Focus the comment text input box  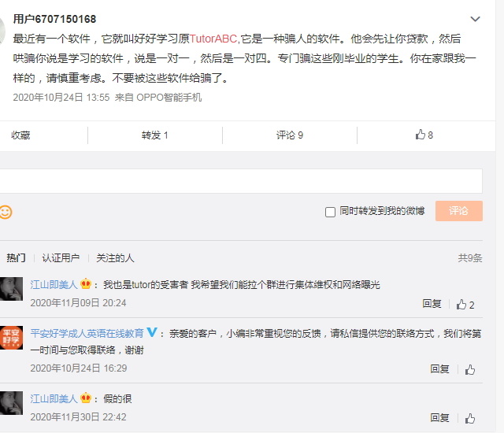point(241,181)
